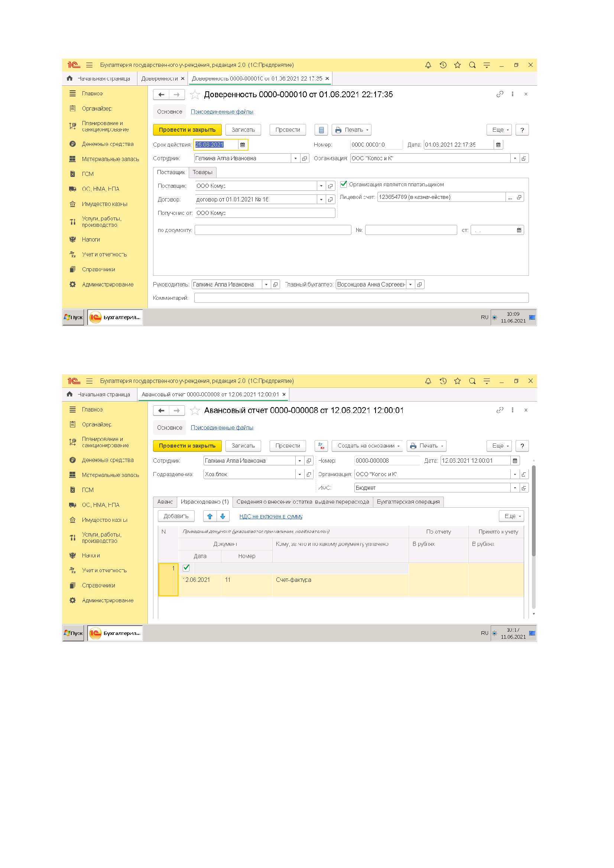Click the favorites star beside Доверенность title

195,95
